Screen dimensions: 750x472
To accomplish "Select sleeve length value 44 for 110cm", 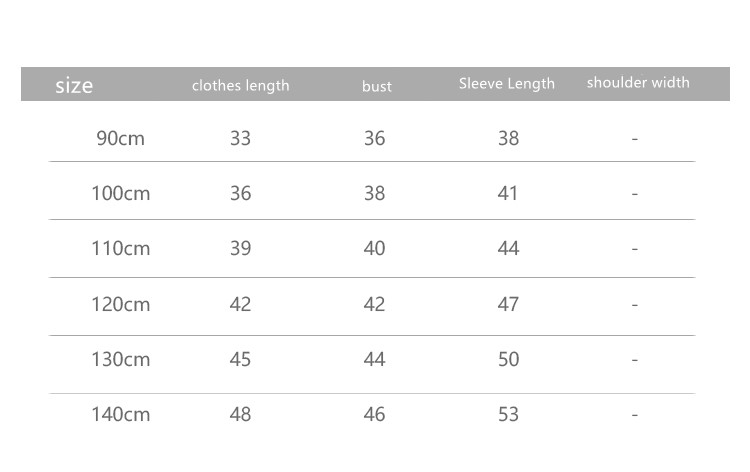I will click(508, 248).
